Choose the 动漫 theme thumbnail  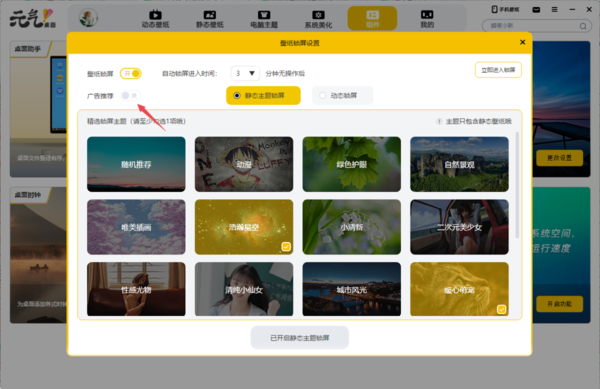click(244, 164)
